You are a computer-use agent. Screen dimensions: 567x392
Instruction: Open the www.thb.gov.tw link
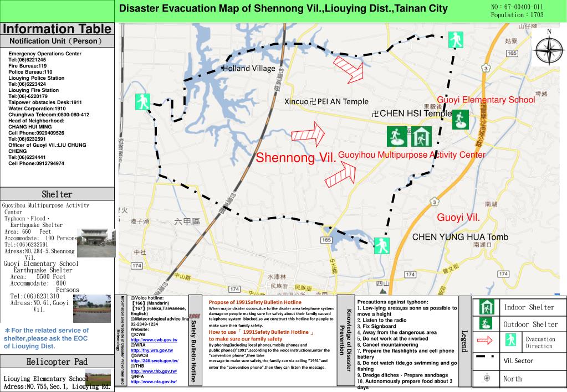click(154, 372)
